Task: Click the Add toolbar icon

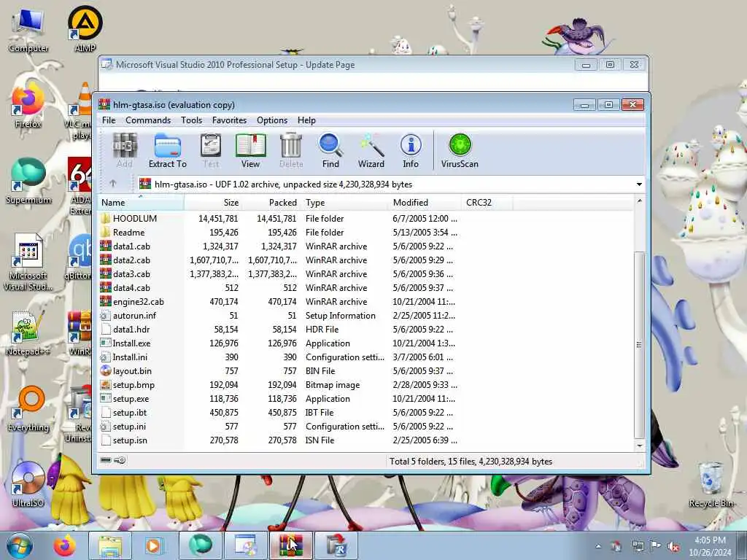Action: click(x=125, y=151)
